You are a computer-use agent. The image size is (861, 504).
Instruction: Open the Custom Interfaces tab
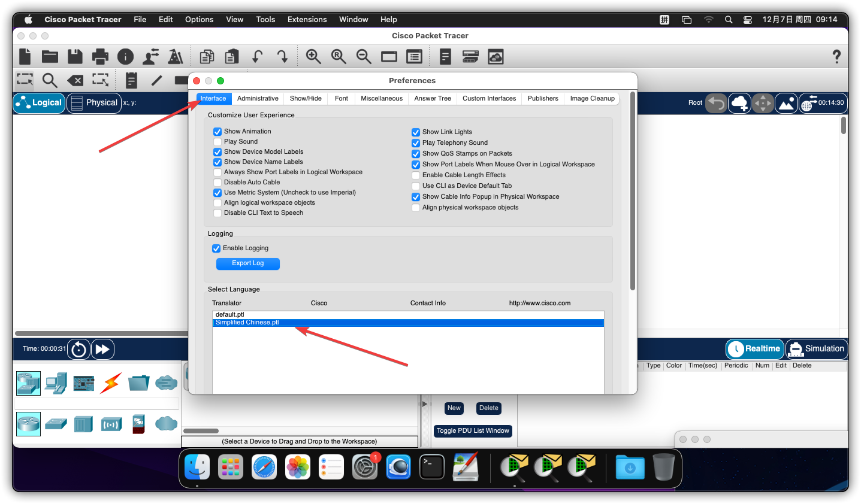click(x=489, y=98)
